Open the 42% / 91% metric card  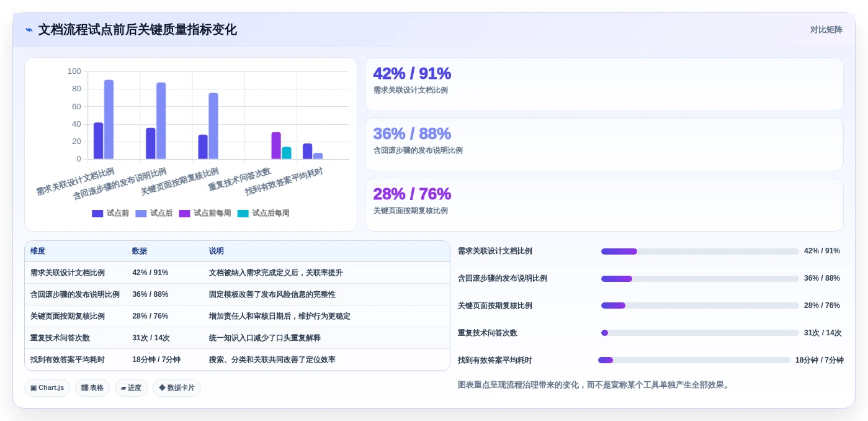(x=604, y=84)
